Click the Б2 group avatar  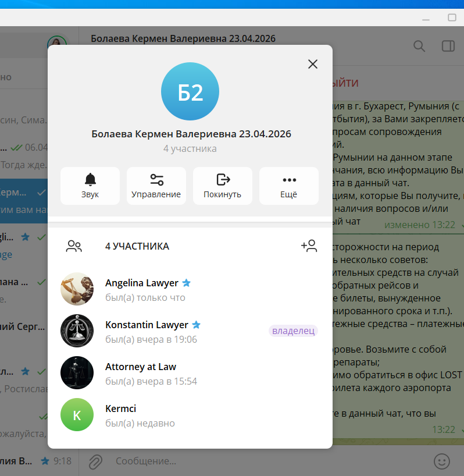(190, 91)
